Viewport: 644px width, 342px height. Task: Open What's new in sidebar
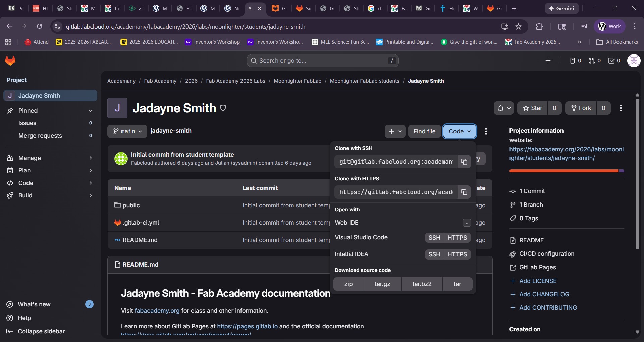[x=50, y=304]
